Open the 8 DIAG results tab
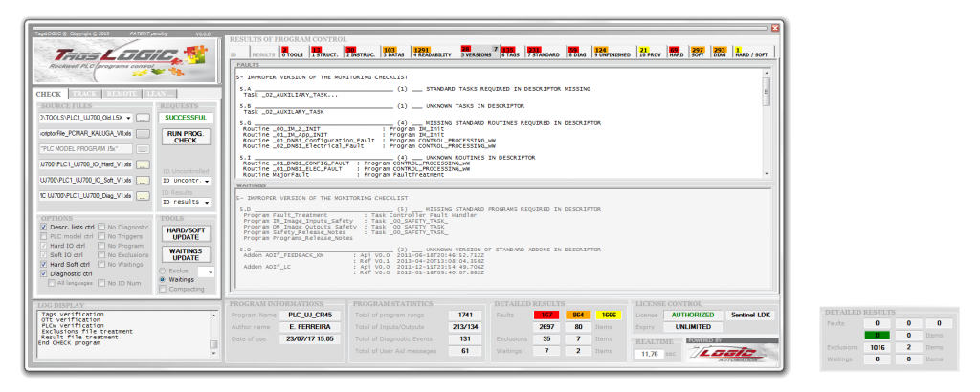Screen dimensions: 980x392 578,53
